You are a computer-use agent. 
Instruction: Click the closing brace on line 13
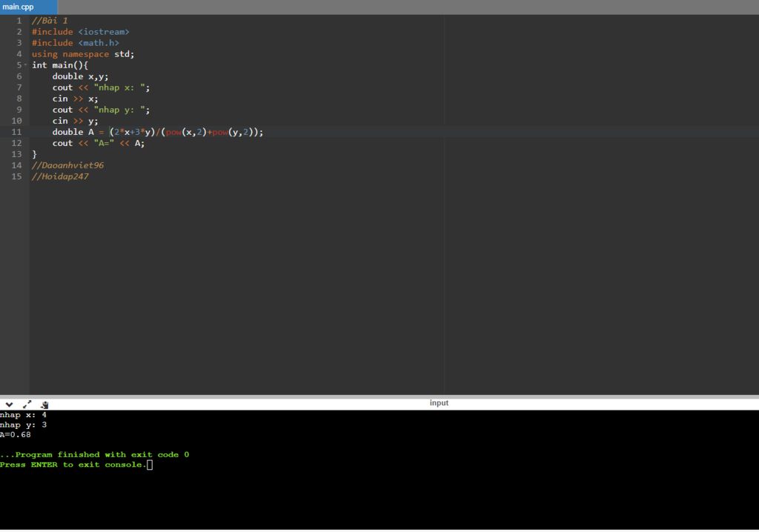tap(34, 154)
